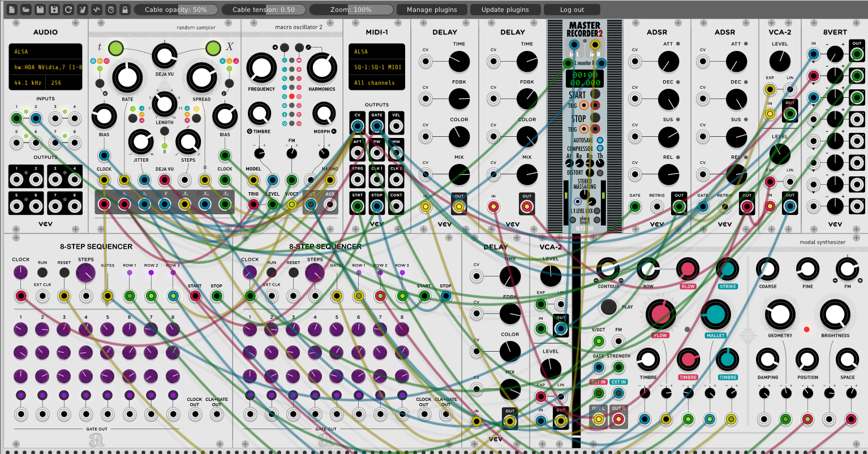
Task: Click the MIDI-1 STRT output jack
Action: pos(357,206)
